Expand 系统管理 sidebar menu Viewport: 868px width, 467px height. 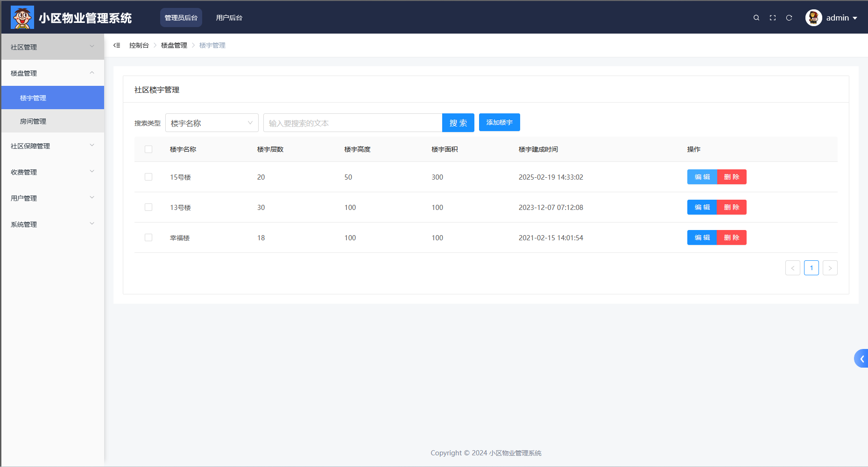tap(53, 224)
